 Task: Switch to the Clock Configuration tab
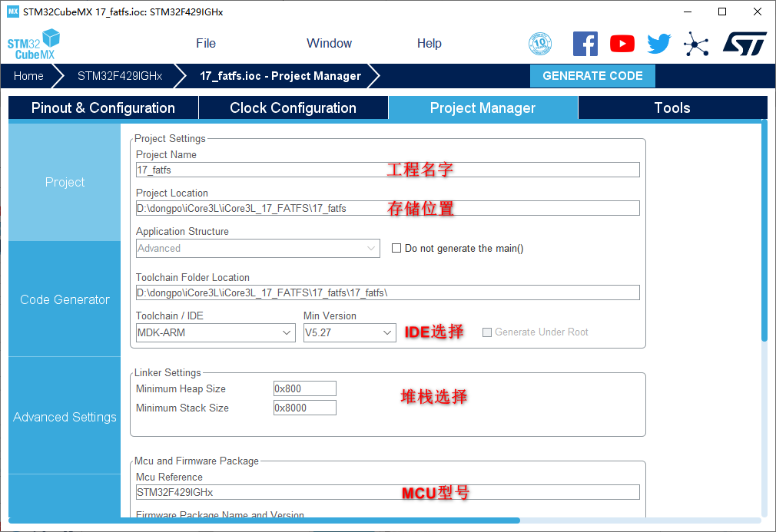pos(293,108)
